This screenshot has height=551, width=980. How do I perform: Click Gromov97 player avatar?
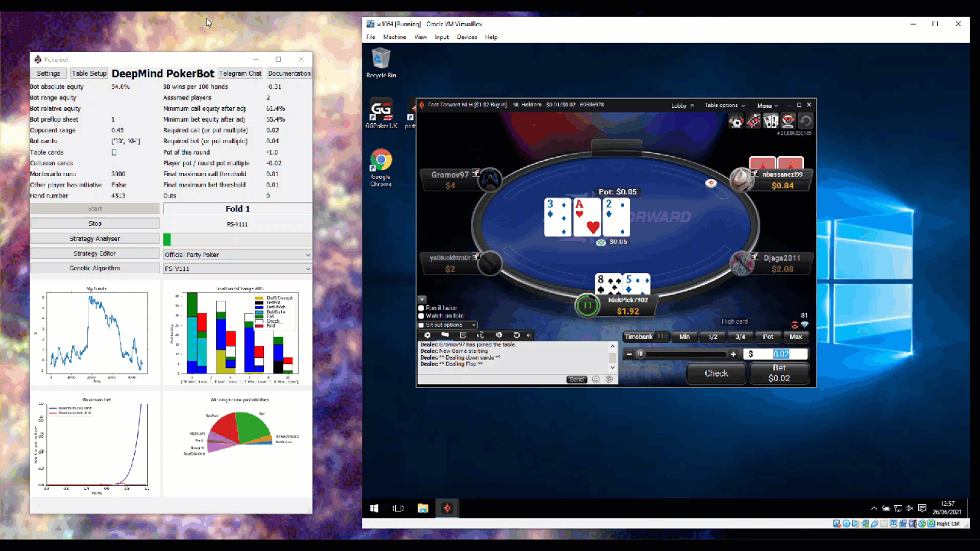click(490, 180)
